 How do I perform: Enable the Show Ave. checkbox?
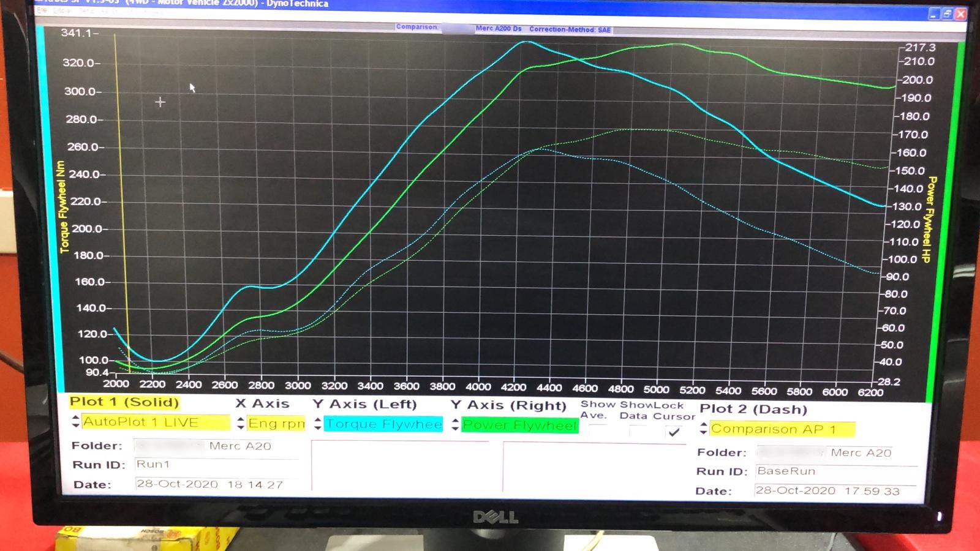[x=597, y=430]
